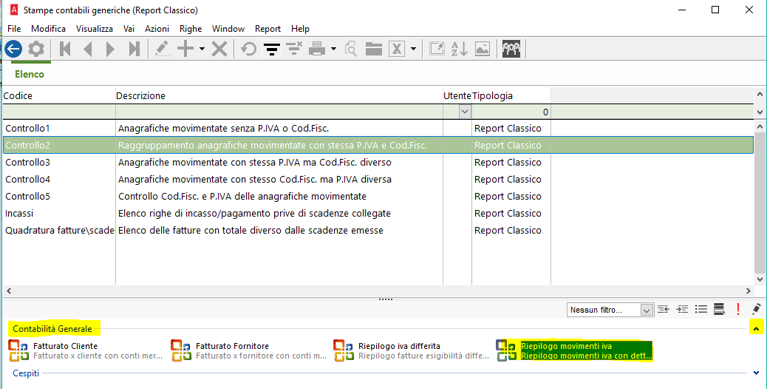Screen dimensions: 767x389
Task: Click the expand-indent icon in the lower panel
Action: point(682,309)
